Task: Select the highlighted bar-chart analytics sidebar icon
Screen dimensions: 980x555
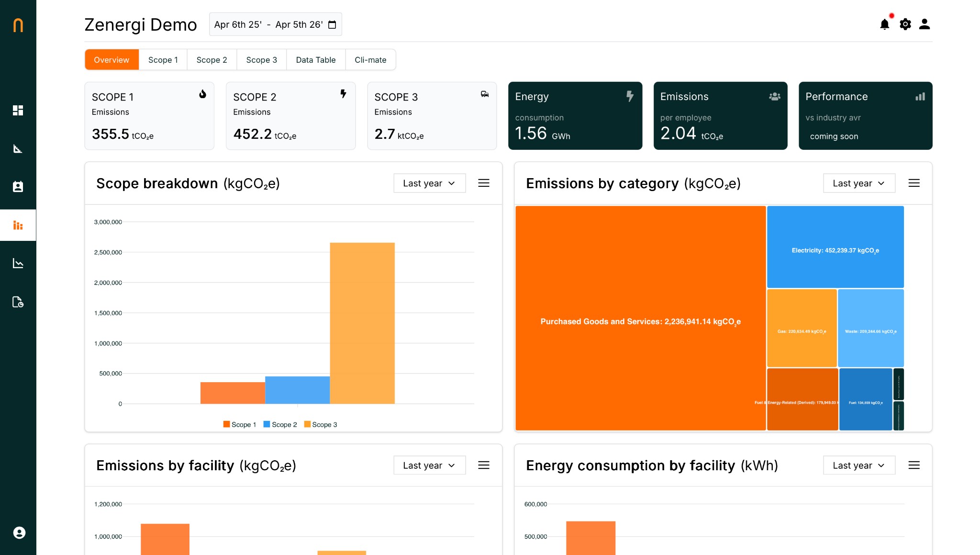Action: coord(18,225)
